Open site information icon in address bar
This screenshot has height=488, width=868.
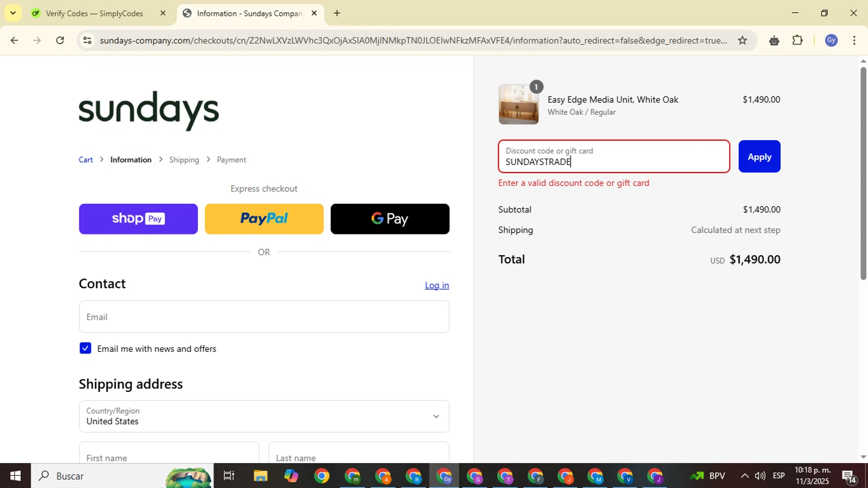(x=87, y=41)
